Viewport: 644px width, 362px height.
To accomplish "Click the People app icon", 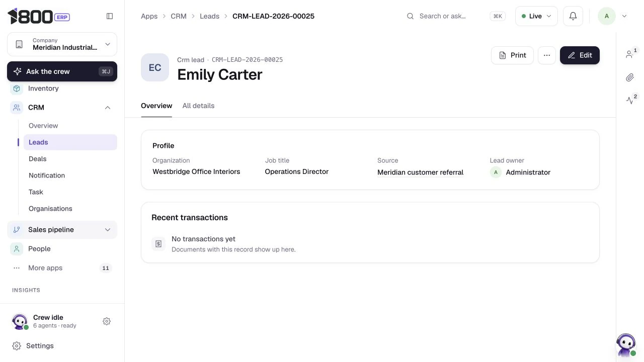I will (17, 249).
